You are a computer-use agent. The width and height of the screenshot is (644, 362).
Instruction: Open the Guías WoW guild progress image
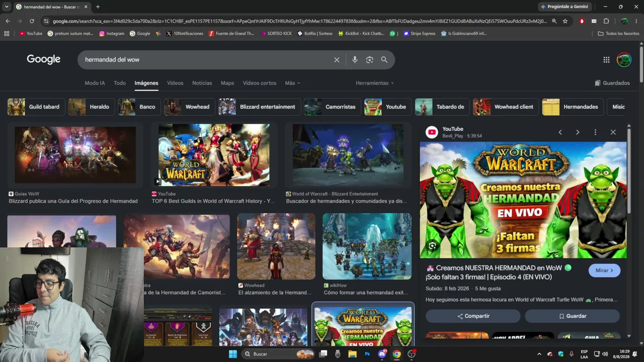pos(75,155)
